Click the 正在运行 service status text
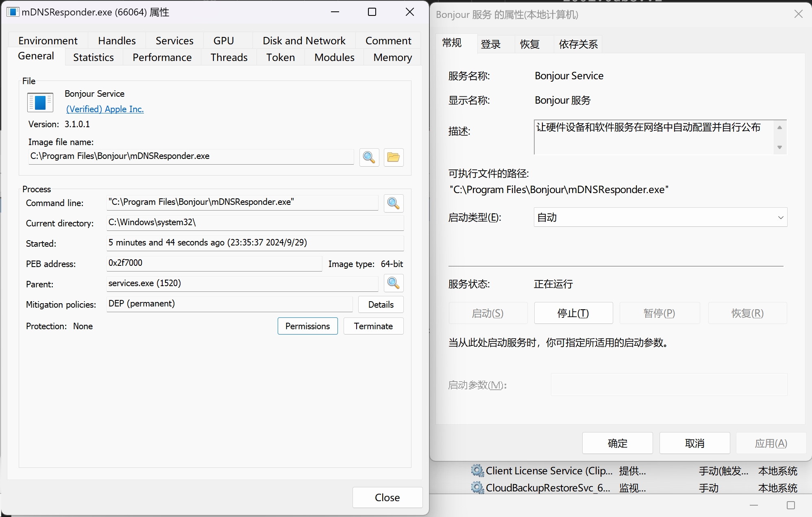The height and width of the screenshot is (517, 812). [x=553, y=284]
